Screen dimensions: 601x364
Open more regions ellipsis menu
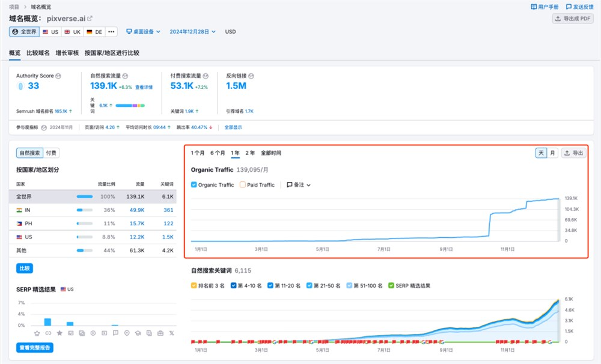tap(111, 32)
